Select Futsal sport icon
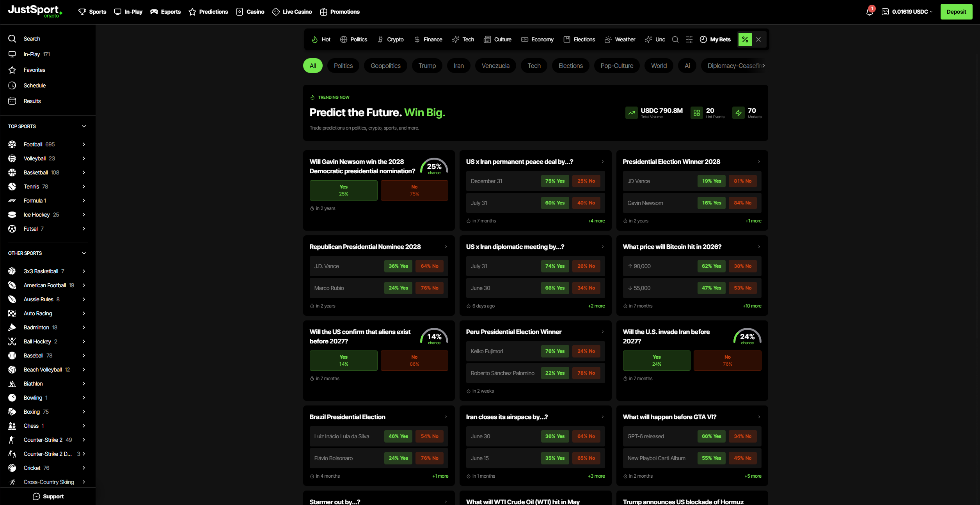Image resolution: width=980 pixels, height=505 pixels. pyautogui.click(x=12, y=229)
